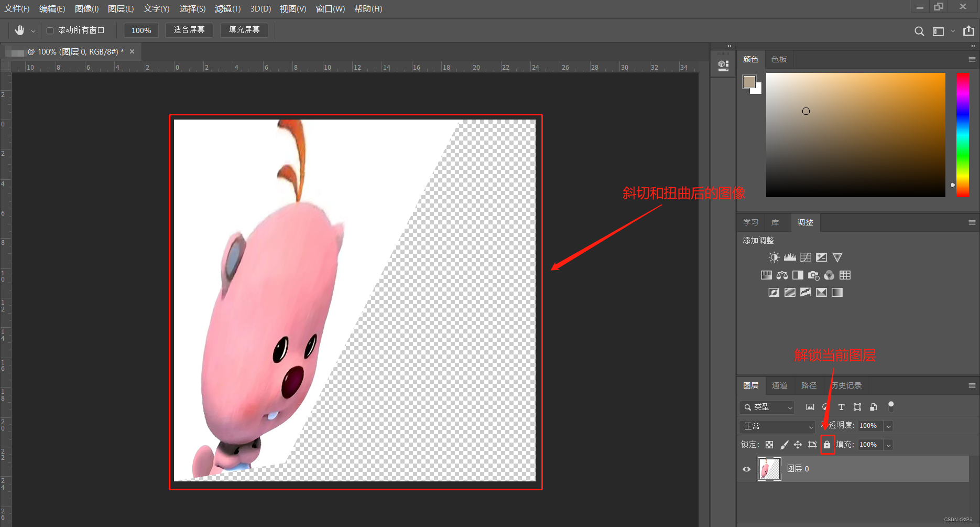Screen dimensions: 980x527
Task: Switch to the 路径 tab
Action: click(809, 385)
